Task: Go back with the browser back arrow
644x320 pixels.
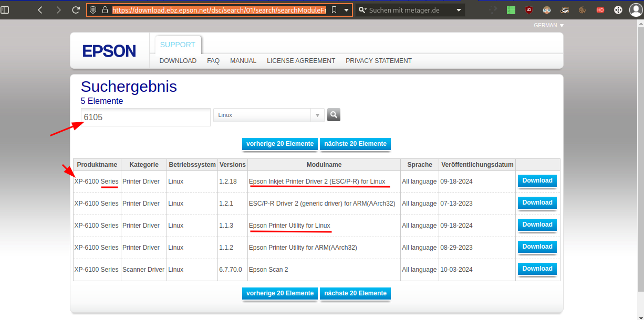Action: 40,10
